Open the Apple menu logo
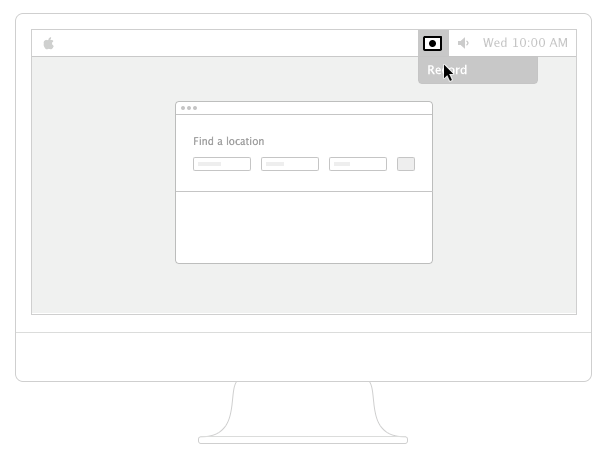The image size is (600, 452). 48,43
